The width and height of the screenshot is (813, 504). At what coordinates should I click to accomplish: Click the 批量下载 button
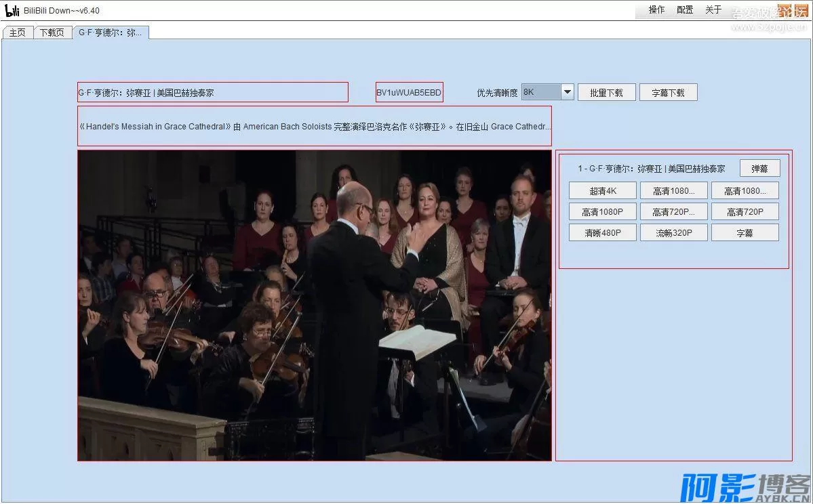[606, 93]
